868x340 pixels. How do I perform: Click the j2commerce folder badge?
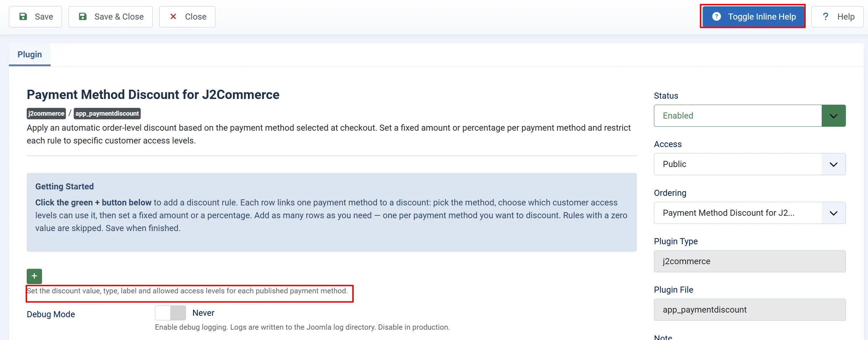(46, 114)
